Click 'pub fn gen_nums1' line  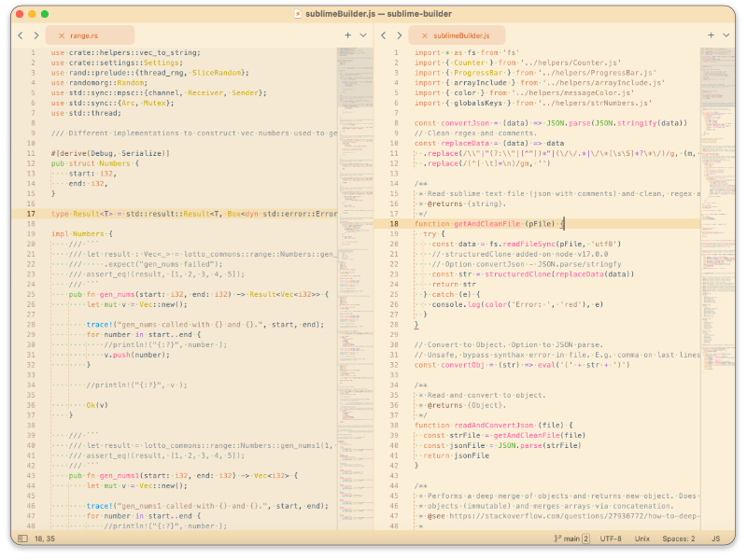[183, 476]
